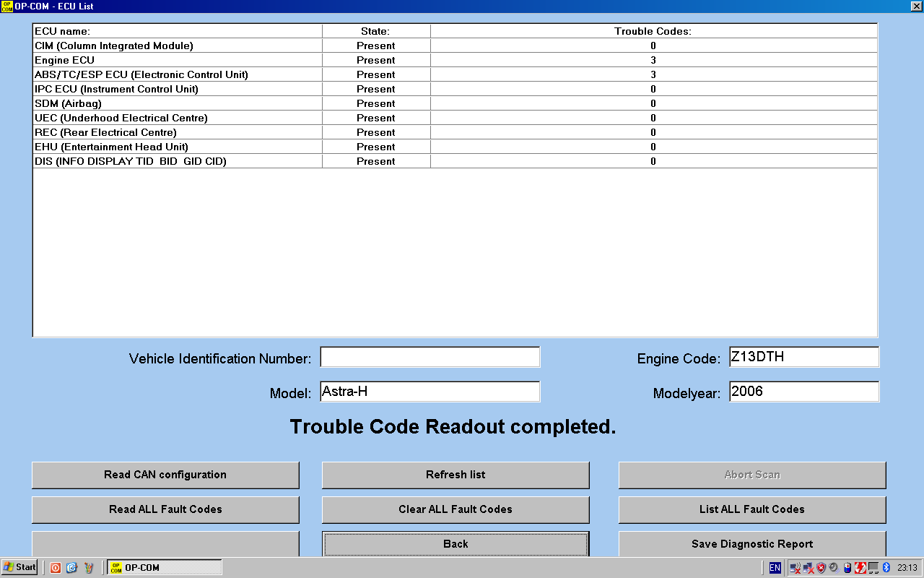Click the 23:13 system clock
This screenshot has height=578, width=924.
(907, 568)
